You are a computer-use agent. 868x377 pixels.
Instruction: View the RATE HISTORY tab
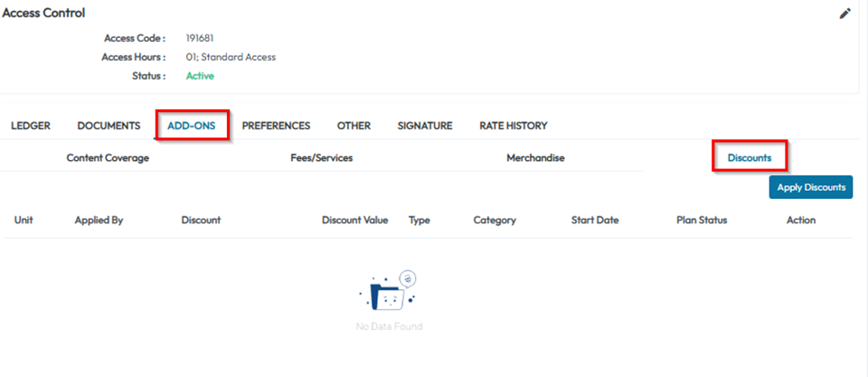click(513, 126)
